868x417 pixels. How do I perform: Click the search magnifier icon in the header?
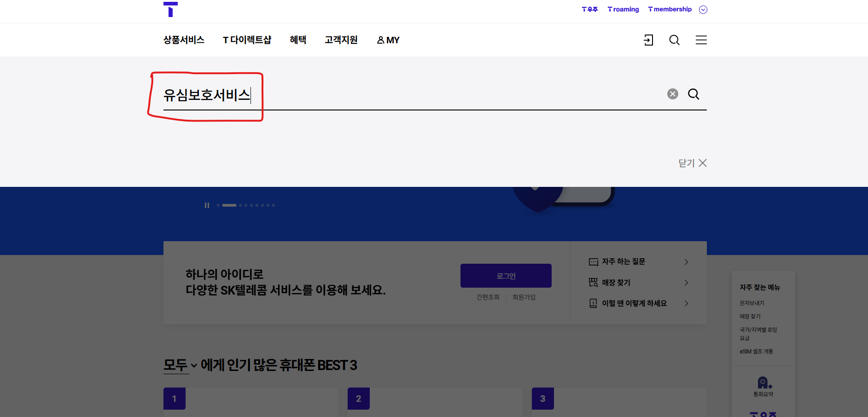674,40
